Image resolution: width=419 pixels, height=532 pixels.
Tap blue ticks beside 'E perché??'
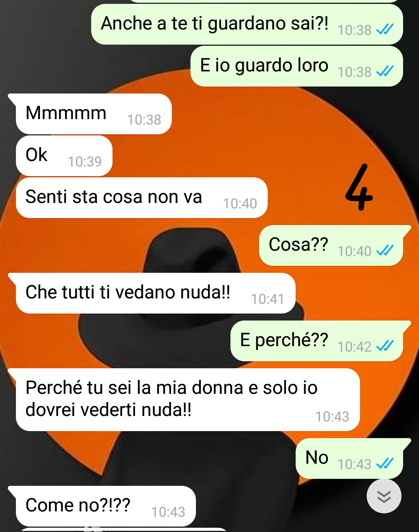click(385, 346)
